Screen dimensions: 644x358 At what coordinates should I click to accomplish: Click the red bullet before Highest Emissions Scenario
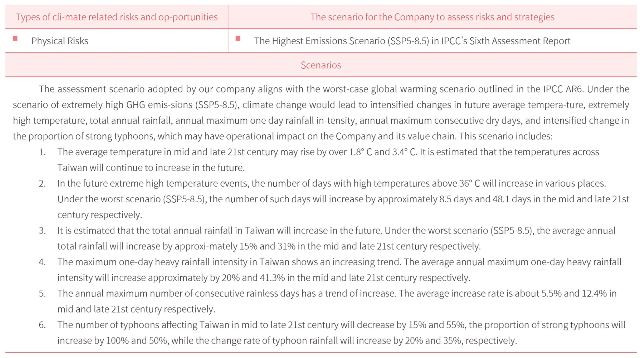point(238,38)
